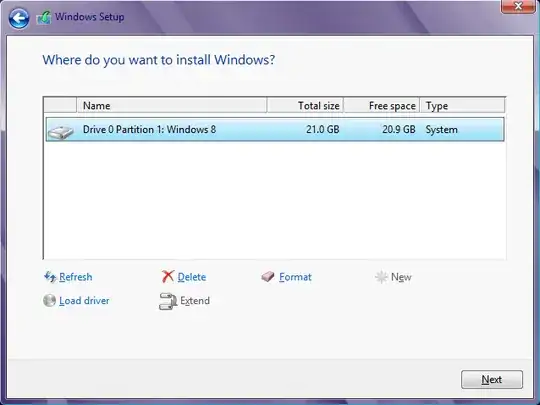Viewport: 540px width, 405px height.
Task: Click the System type cell
Action: (x=442, y=130)
